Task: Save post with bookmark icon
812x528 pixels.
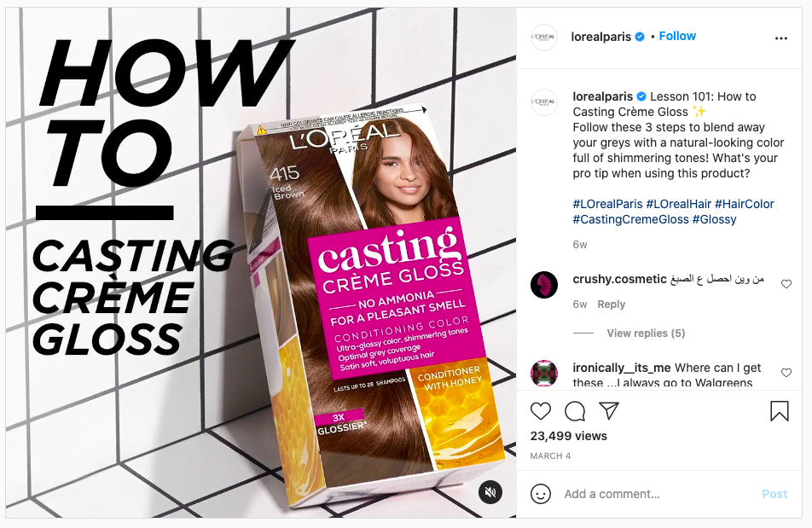Action: click(x=780, y=411)
